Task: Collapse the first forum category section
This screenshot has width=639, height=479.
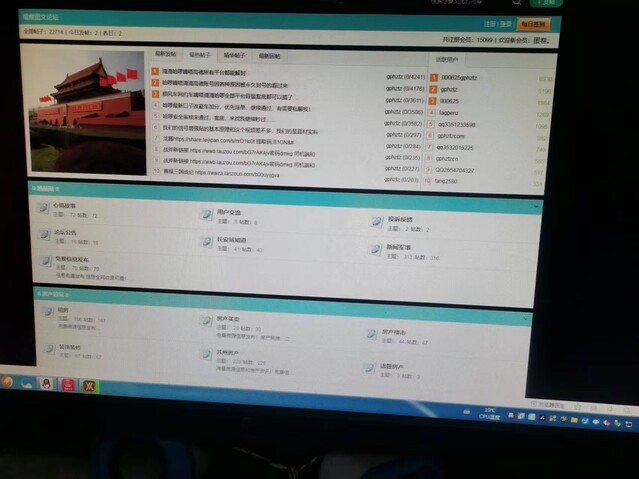Action: pos(535,207)
